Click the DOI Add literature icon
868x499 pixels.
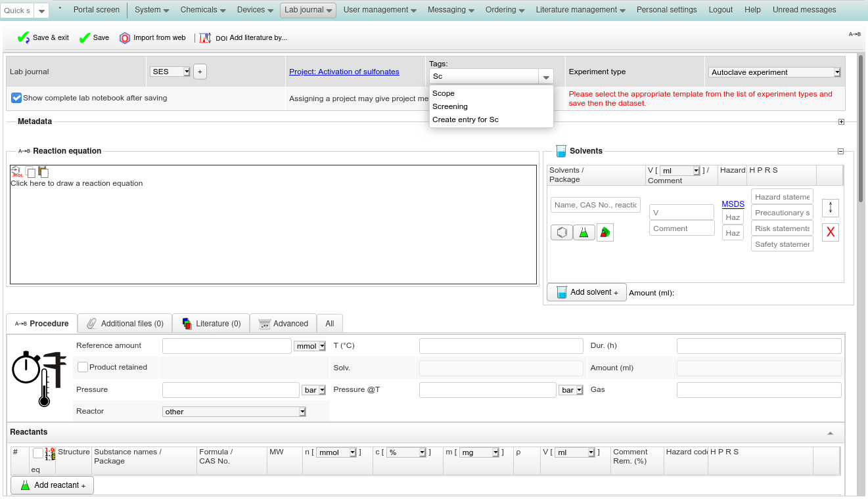click(205, 38)
